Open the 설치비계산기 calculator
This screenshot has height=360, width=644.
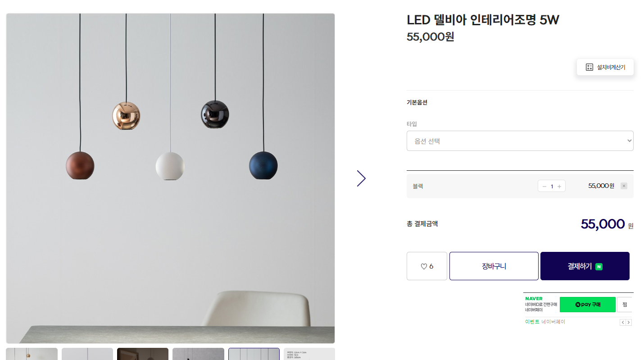605,67
